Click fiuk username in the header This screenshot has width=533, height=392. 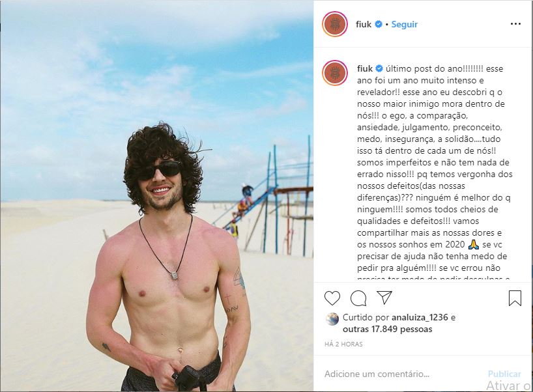(364, 25)
